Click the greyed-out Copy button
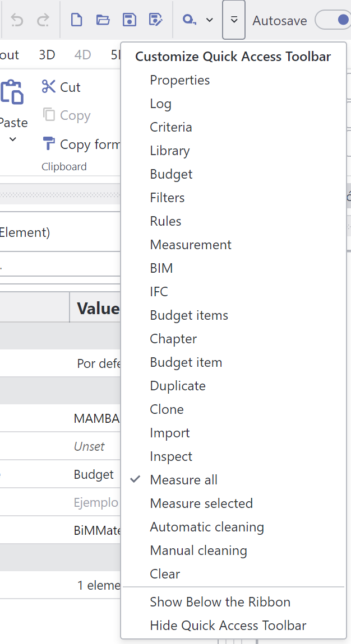 click(66, 115)
